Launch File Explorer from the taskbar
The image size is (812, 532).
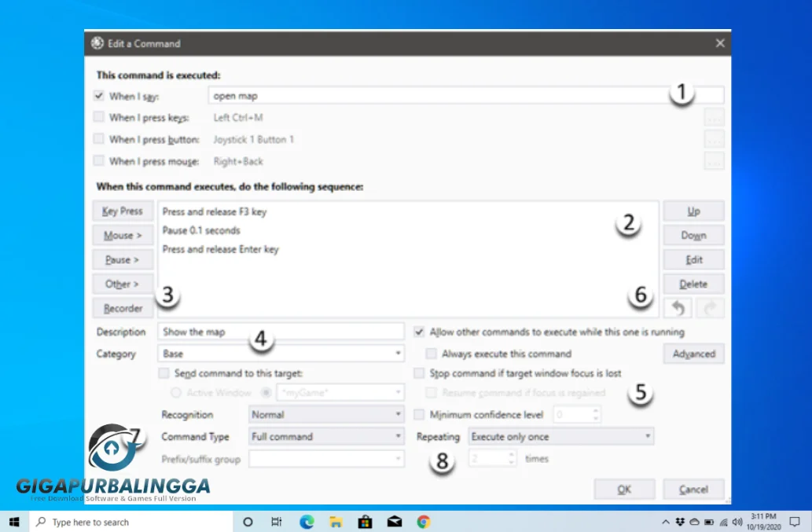336,522
